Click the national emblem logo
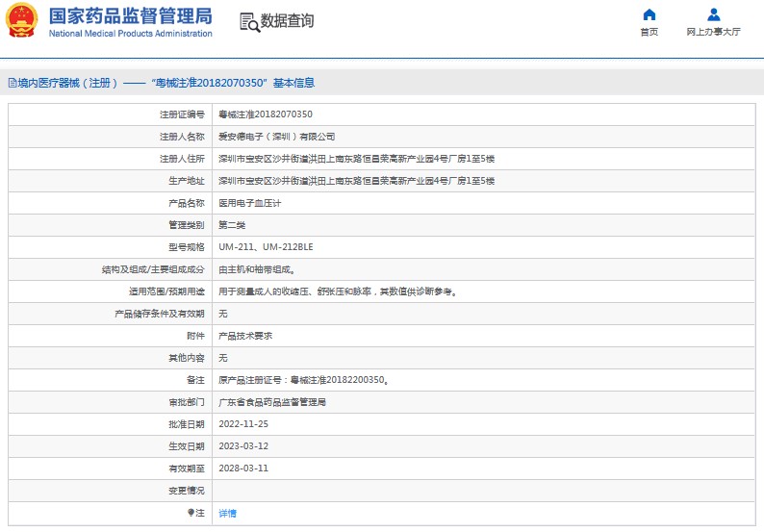Viewport: 764px width, 532px height. point(21,20)
